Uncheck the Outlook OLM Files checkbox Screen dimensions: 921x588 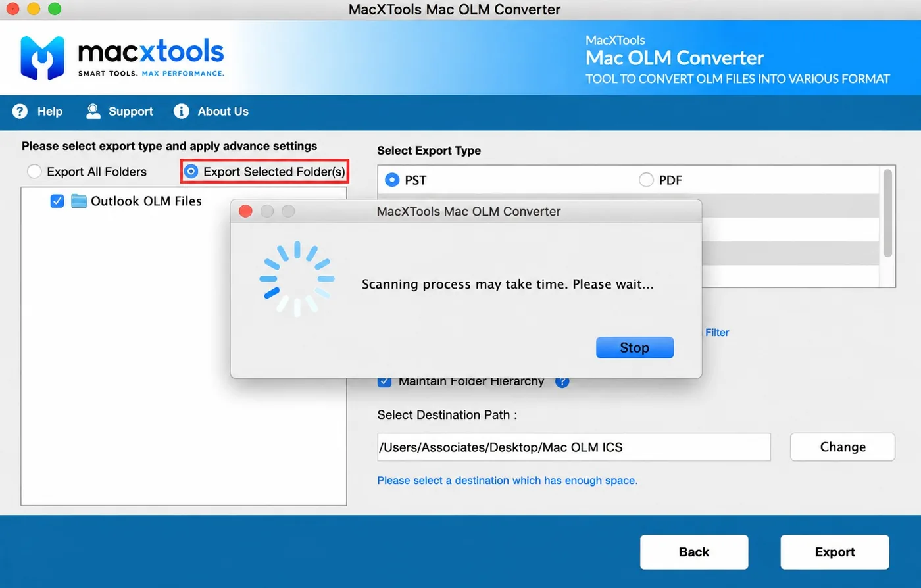(57, 201)
